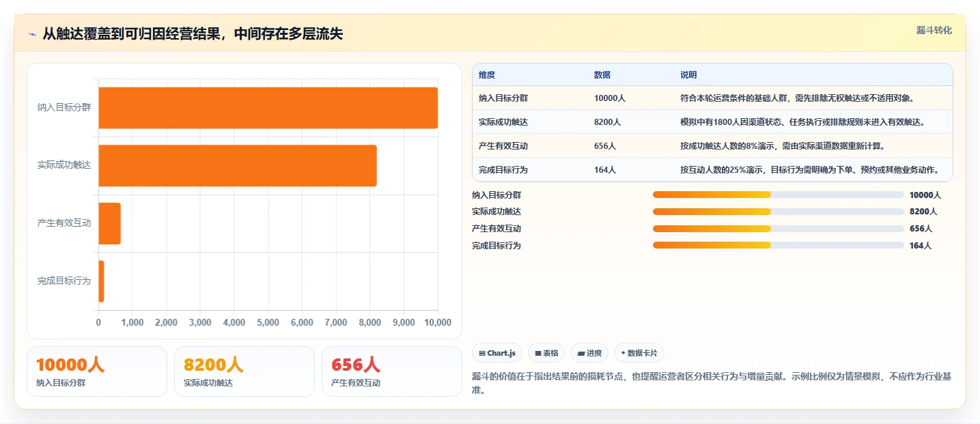Click the 漏斗转化 tag in the header
This screenshot has height=424, width=980.
[934, 31]
